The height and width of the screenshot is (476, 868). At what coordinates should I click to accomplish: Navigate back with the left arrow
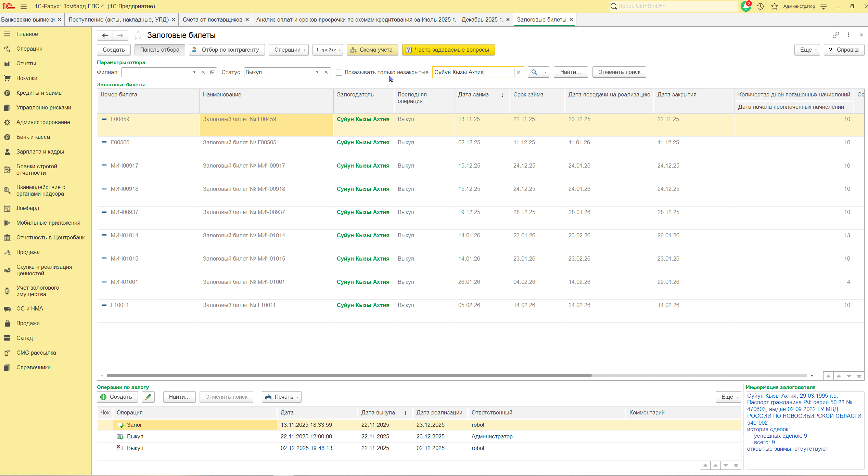(105, 35)
